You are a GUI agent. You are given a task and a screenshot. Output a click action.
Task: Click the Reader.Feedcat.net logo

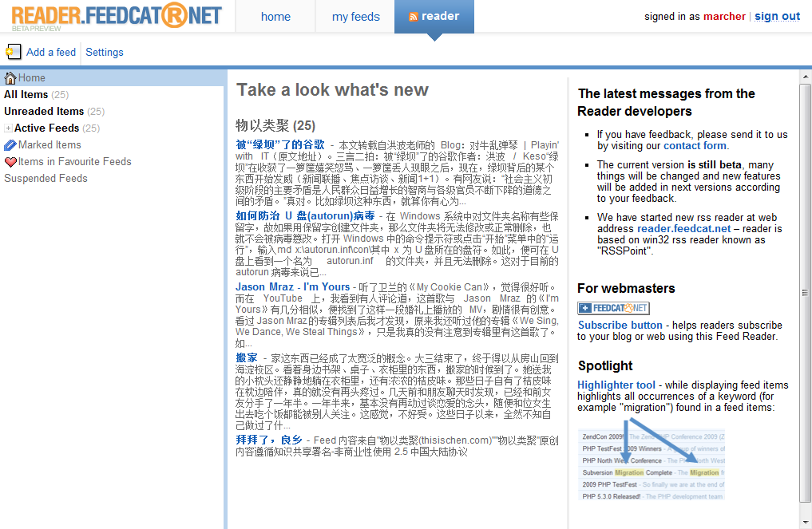pyautogui.click(x=117, y=17)
